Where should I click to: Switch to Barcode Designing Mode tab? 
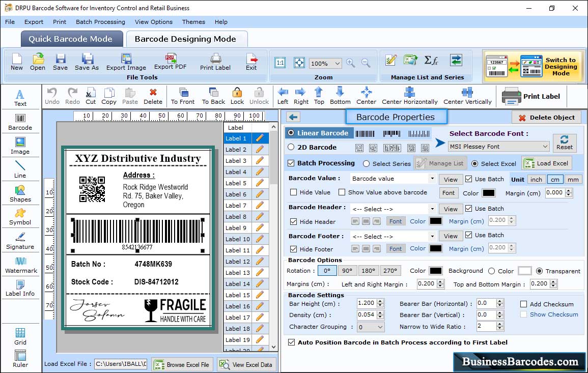click(186, 39)
